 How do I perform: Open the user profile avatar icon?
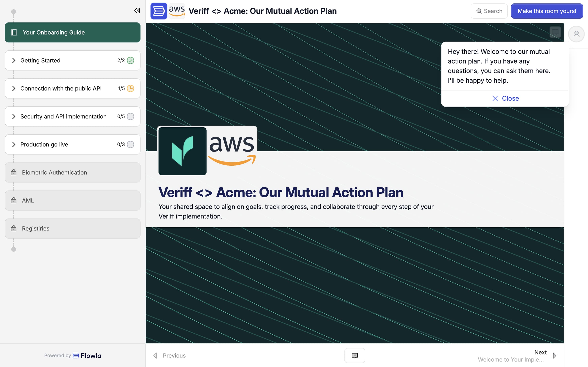(576, 34)
